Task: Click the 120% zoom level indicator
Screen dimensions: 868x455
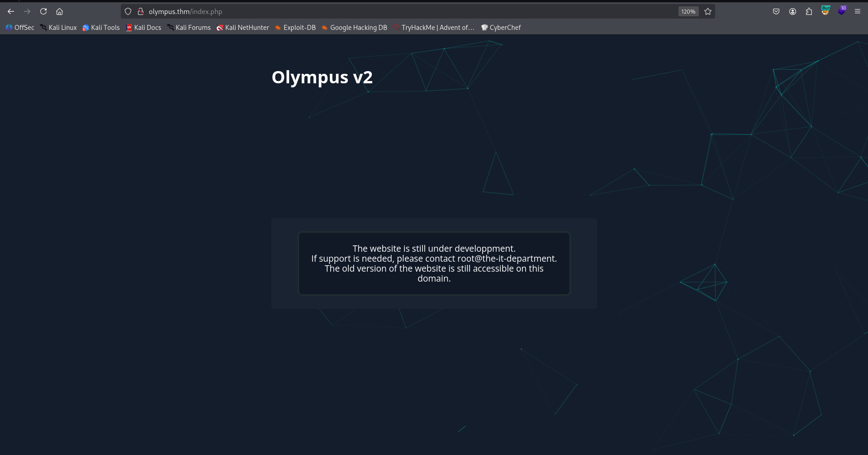Action: click(x=687, y=11)
